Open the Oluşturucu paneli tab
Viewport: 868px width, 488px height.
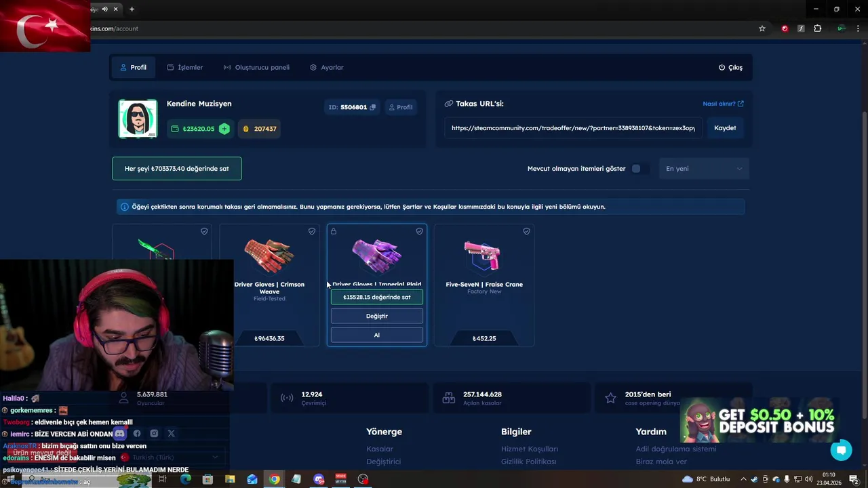256,67
